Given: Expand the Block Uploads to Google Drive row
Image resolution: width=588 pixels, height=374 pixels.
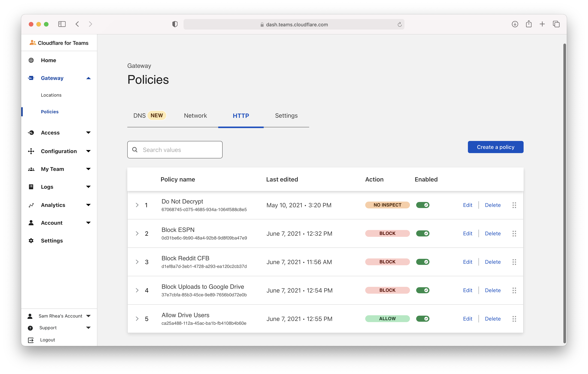Looking at the screenshot, I should pos(137,290).
